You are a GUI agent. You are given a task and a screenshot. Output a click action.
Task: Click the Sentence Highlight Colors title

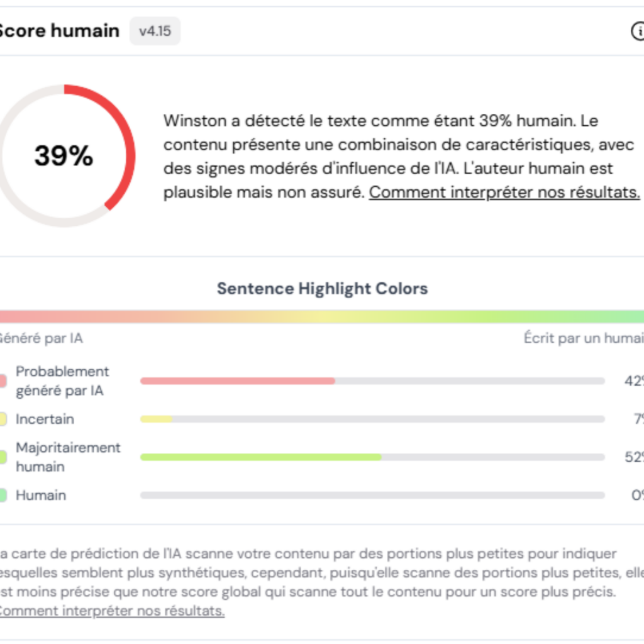tap(322, 289)
